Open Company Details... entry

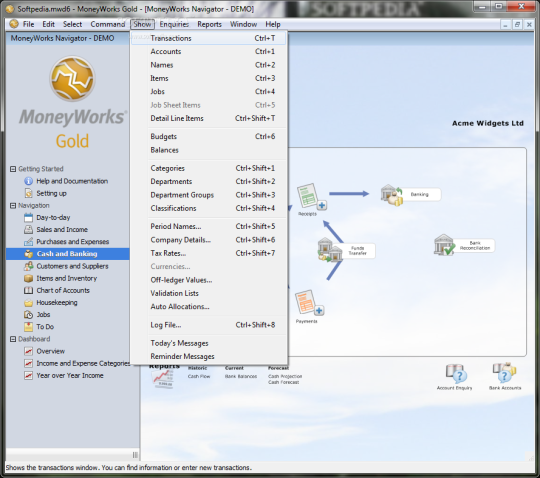pos(209,240)
